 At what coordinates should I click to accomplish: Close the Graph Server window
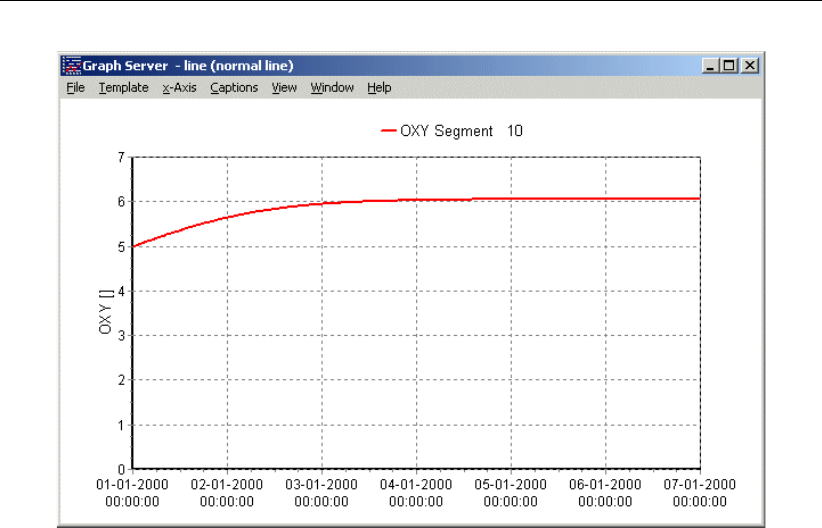(750, 66)
